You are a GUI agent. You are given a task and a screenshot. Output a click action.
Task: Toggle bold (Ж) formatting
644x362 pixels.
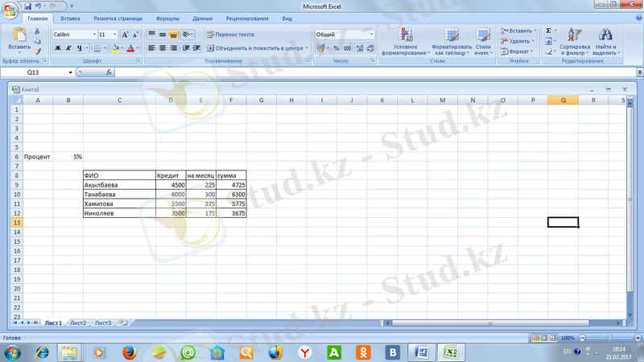coord(58,48)
